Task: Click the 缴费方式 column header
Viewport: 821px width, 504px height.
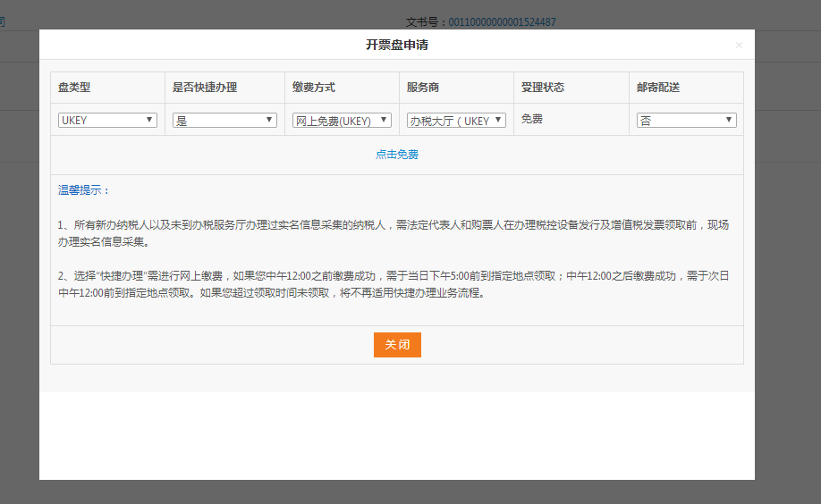Action: (314, 88)
